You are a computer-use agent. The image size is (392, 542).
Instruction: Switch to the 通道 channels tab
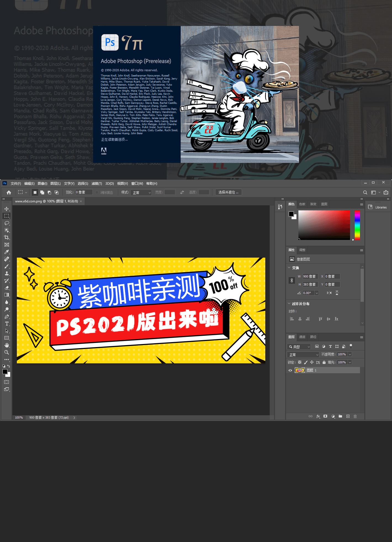302,337
